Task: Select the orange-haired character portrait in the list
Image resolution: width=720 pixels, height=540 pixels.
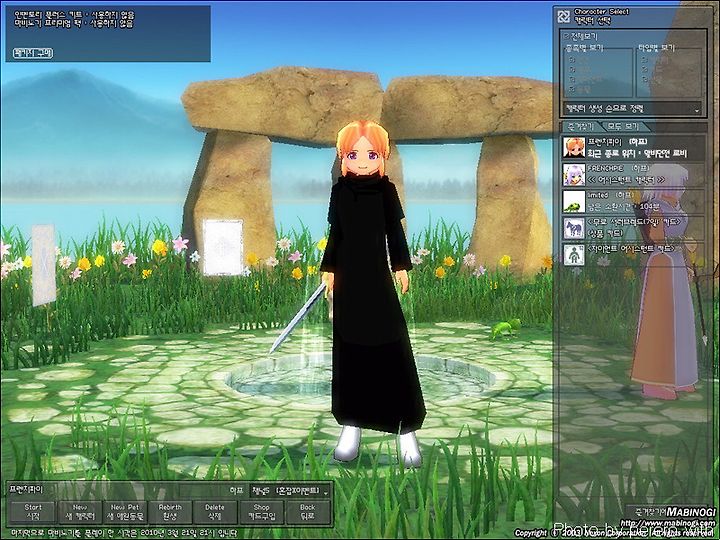Action: coord(574,147)
